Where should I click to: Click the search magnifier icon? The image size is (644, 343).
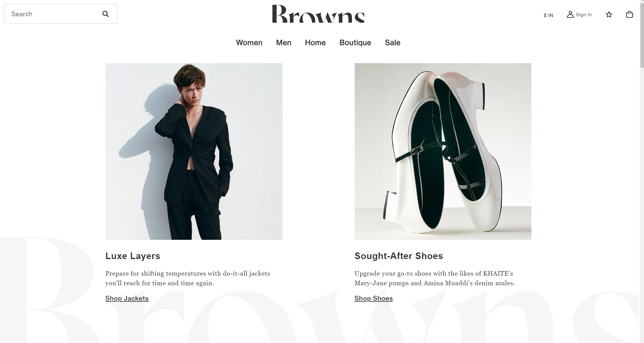tap(105, 14)
